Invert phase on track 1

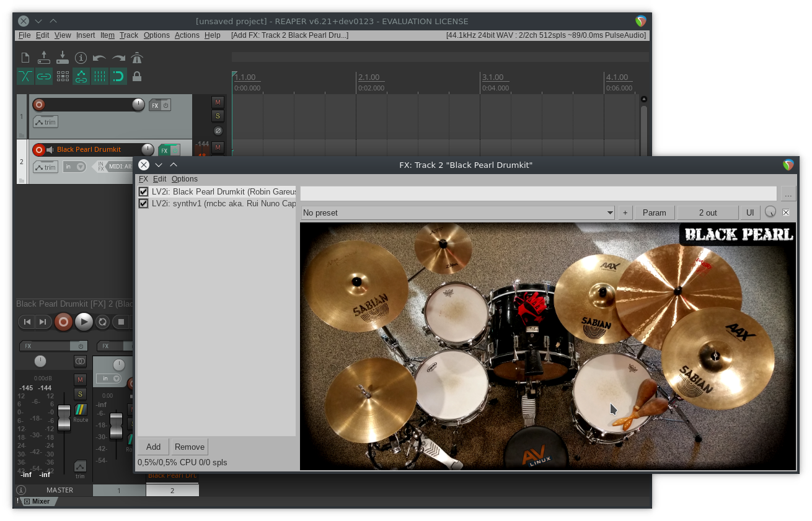[218, 131]
